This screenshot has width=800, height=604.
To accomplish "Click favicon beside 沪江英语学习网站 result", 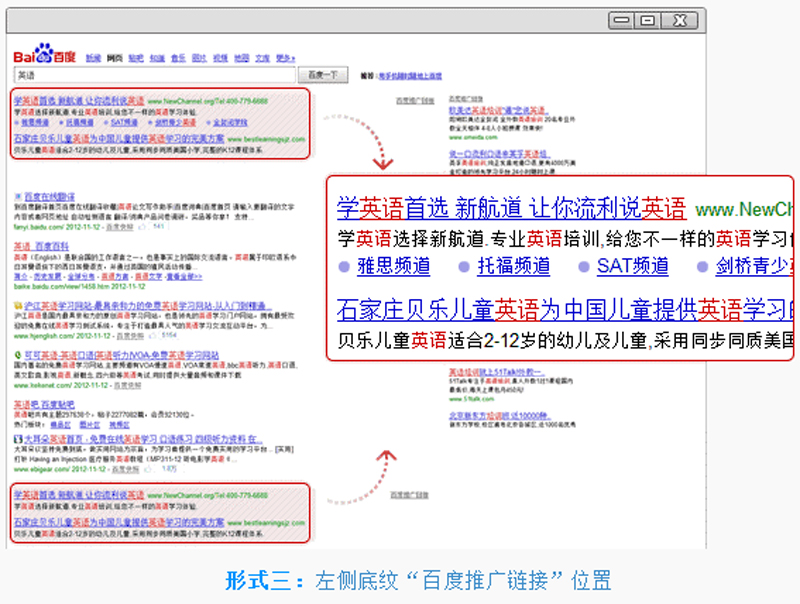I will [18, 306].
